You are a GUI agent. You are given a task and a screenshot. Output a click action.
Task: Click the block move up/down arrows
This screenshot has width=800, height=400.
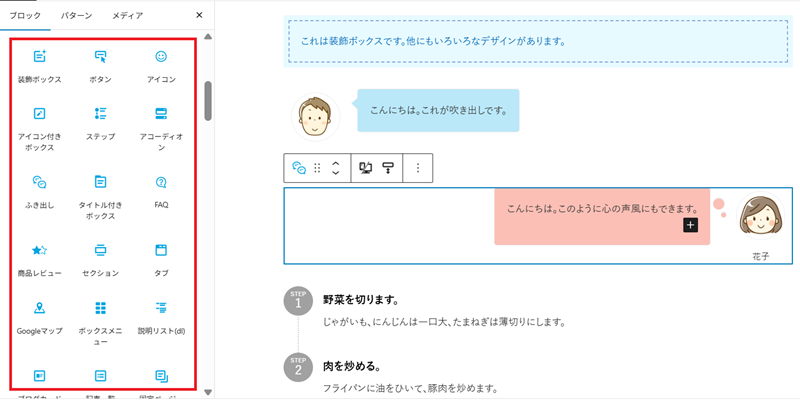336,168
